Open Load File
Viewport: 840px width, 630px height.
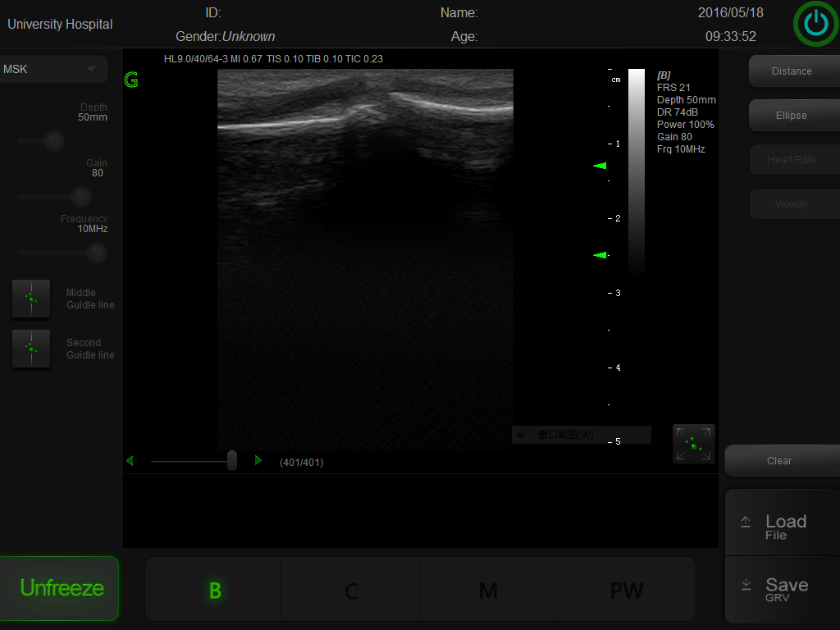[x=783, y=527]
